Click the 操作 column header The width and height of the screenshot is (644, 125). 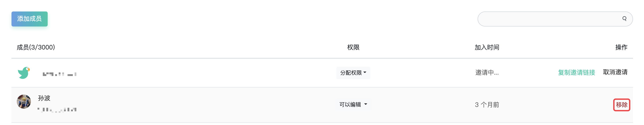pyautogui.click(x=621, y=47)
